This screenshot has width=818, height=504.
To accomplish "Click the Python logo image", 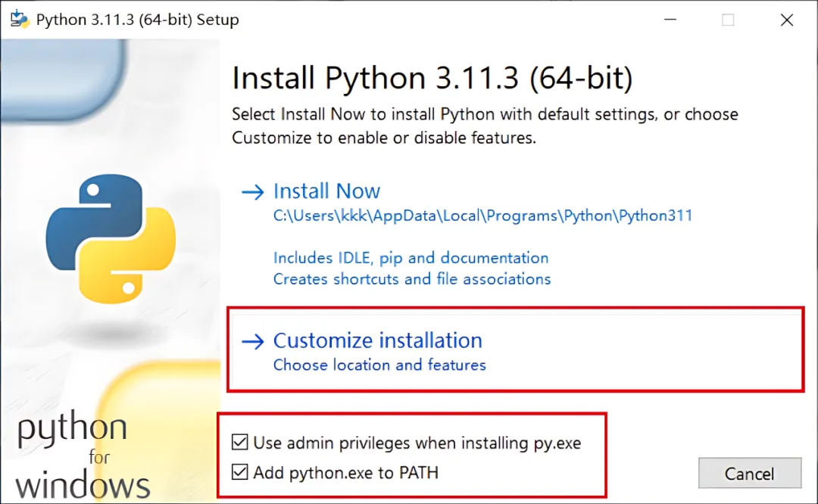I will pos(111,238).
